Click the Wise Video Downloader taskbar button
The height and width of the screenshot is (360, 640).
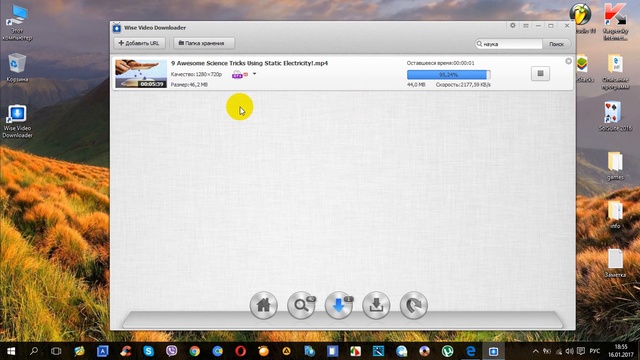pos(493,351)
